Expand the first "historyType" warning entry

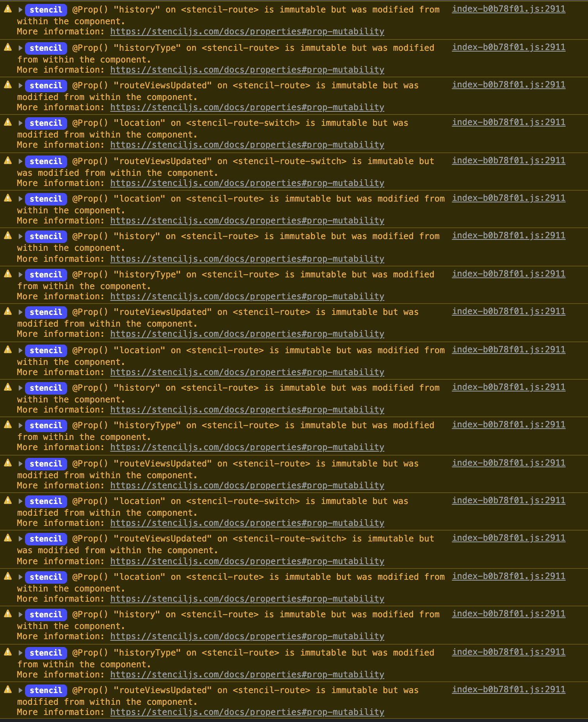click(x=20, y=48)
